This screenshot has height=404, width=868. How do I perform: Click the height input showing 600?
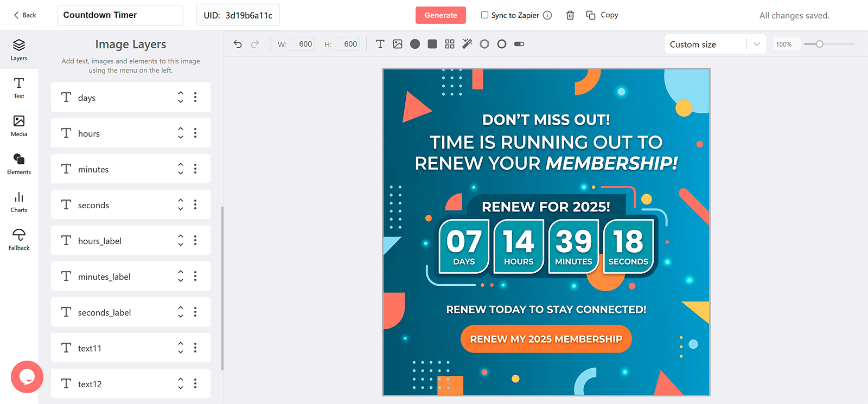click(x=347, y=44)
